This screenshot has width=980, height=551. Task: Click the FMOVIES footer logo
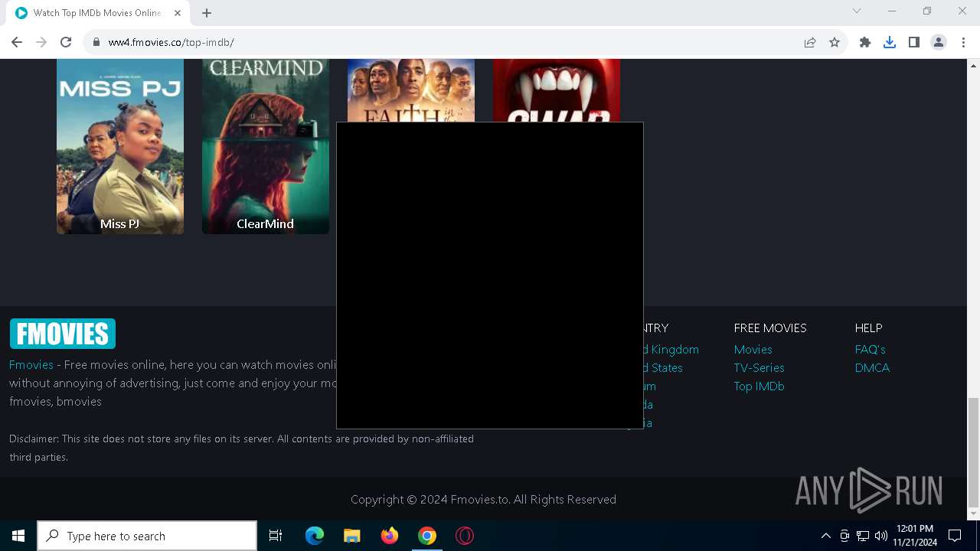click(63, 334)
